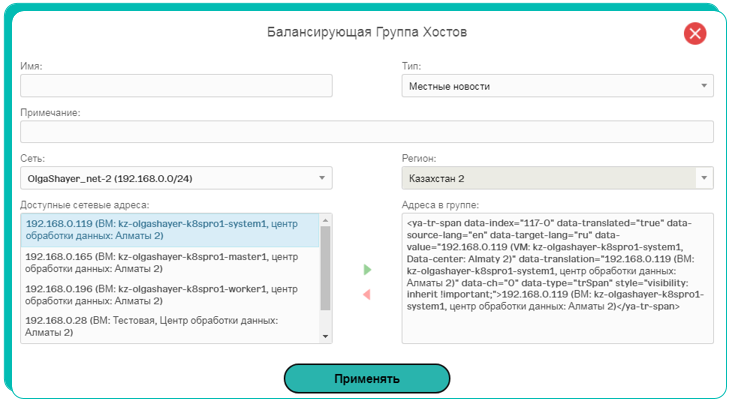
Task: Click the address list scroll-down arrow
Action: 325,337
